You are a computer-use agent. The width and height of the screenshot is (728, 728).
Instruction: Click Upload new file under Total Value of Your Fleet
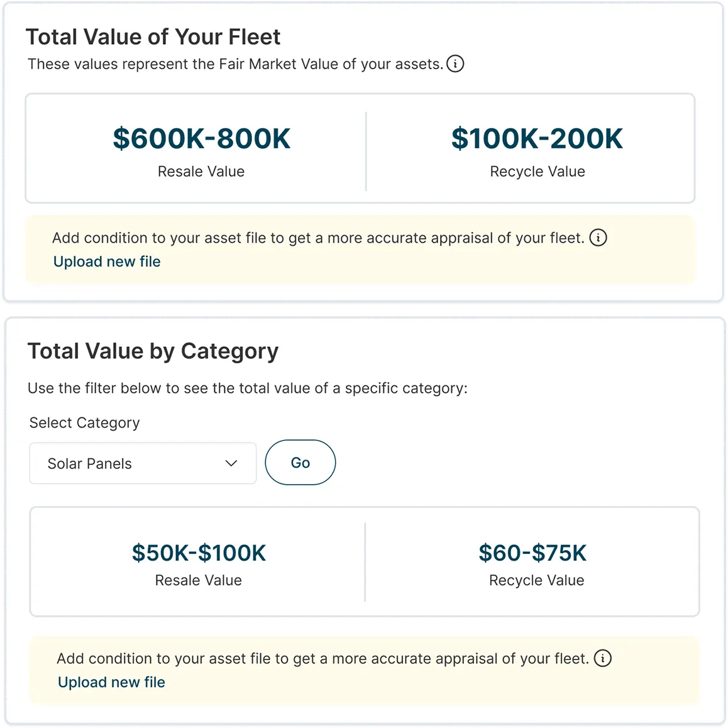point(107,262)
